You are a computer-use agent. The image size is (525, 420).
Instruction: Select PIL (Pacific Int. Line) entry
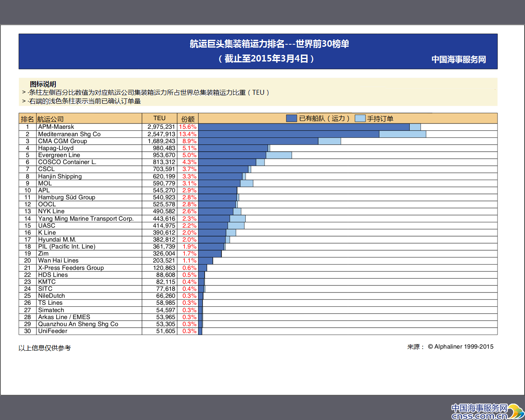coord(67,247)
